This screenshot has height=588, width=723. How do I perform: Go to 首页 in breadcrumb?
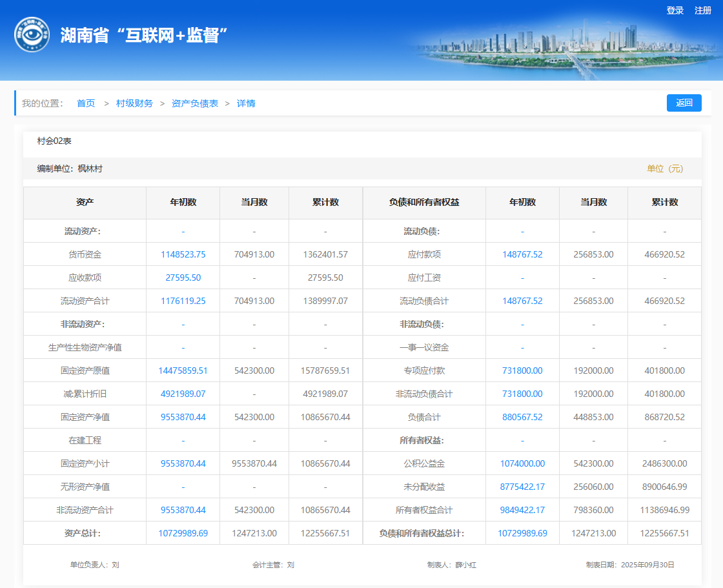pyautogui.click(x=86, y=103)
